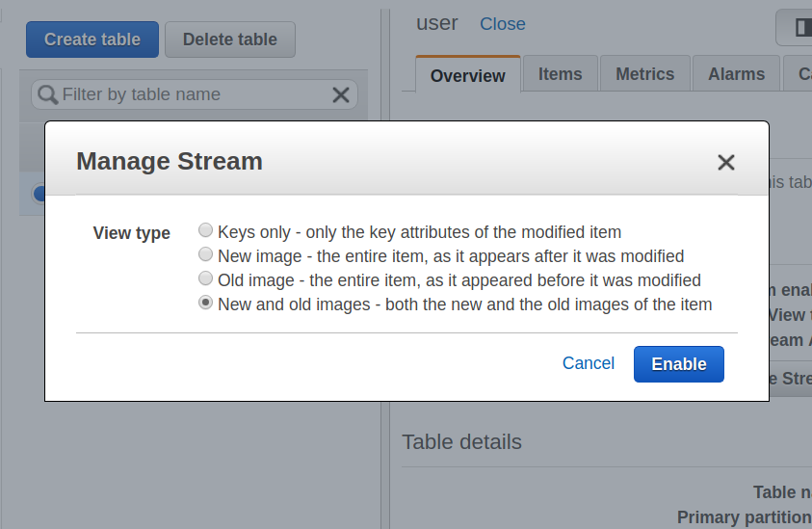Show the Alarms tab
Image resolution: width=812 pixels, height=529 pixels.
[x=736, y=74]
